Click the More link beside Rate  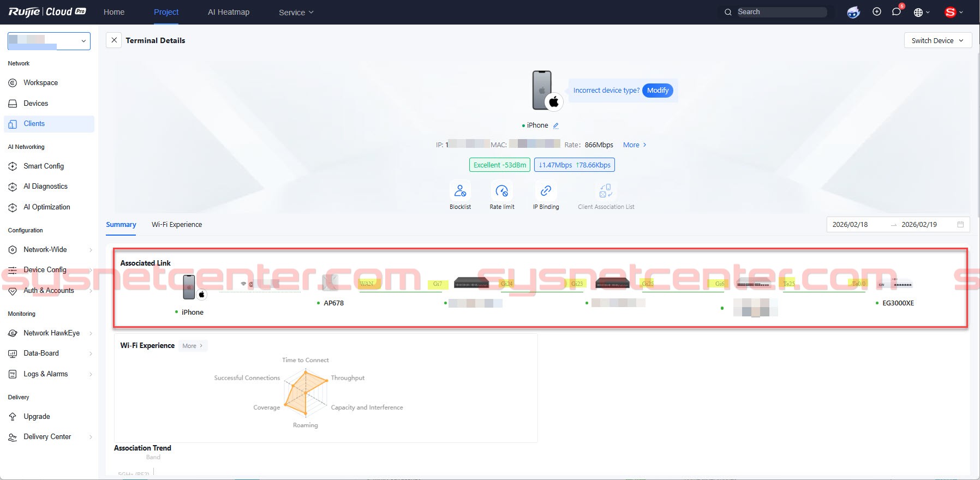(x=635, y=145)
